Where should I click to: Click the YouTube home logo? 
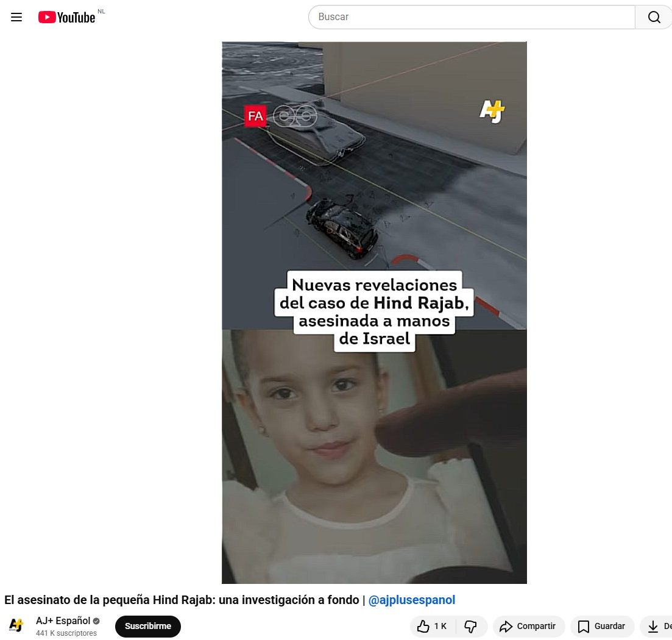coord(67,17)
